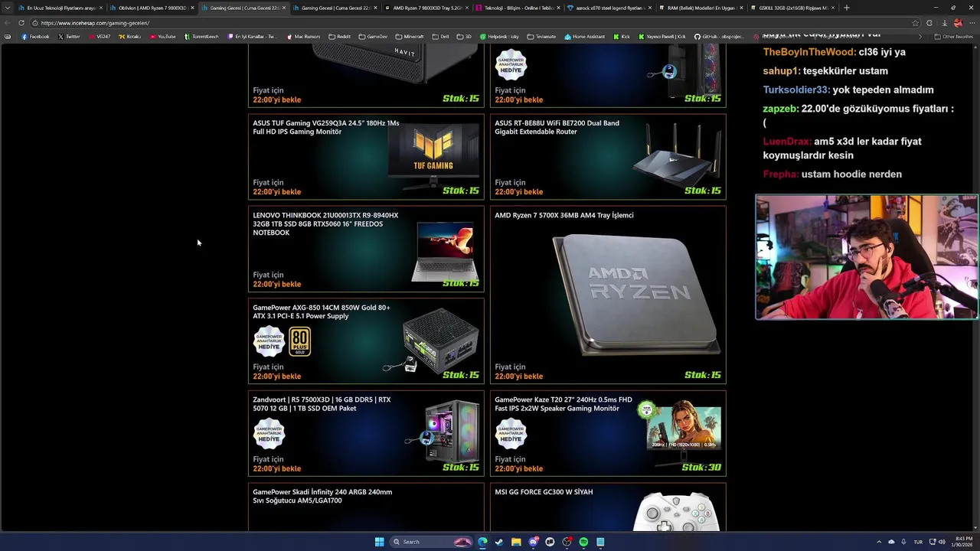The height and width of the screenshot is (551, 980).
Task: Open the YouTube bookmark
Action: click(163, 37)
